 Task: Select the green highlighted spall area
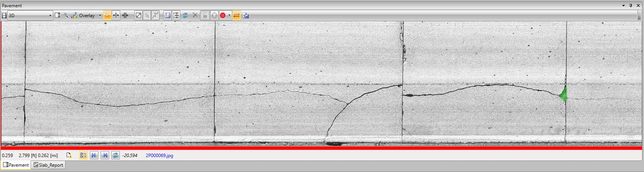563,94
